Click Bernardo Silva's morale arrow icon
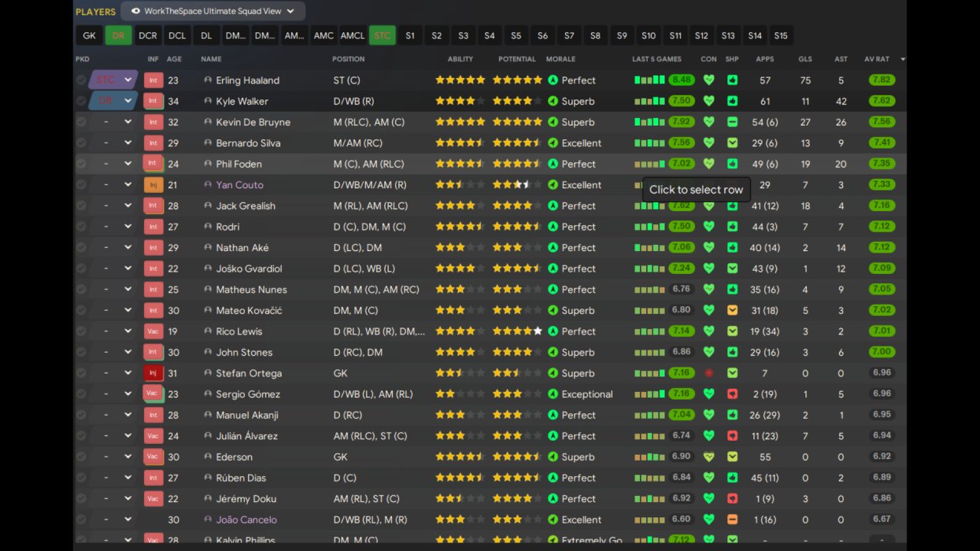Image resolution: width=980 pixels, height=551 pixels. click(x=553, y=143)
